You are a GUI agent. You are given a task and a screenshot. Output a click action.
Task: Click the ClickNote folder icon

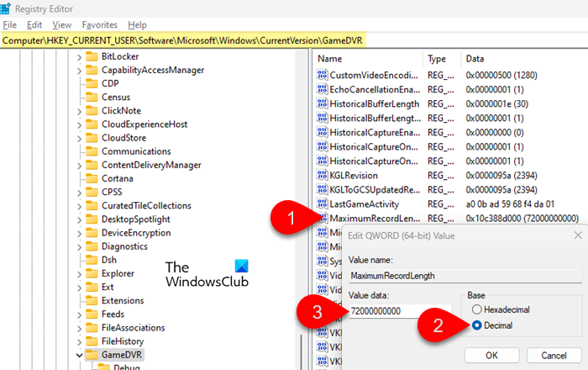tap(92, 111)
